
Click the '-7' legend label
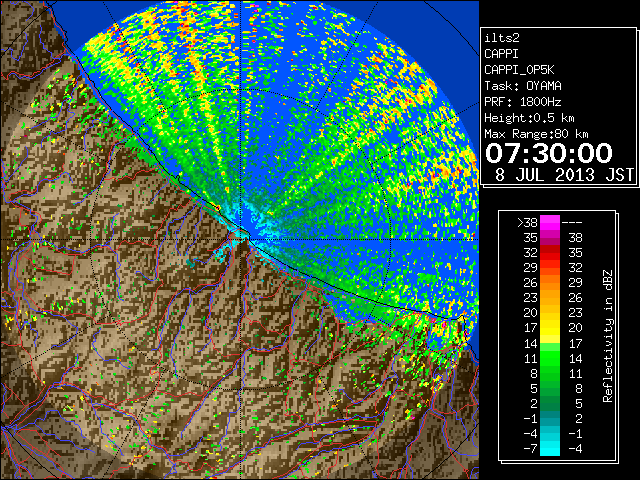(530, 449)
